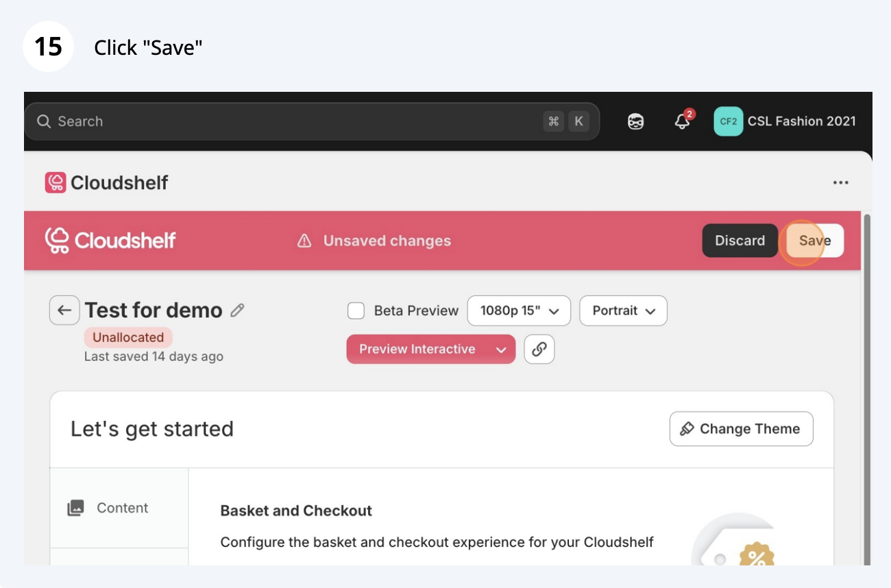Viewport: 891px width, 588px height.
Task: Click the masked face avatar icon
Action: (x=636, y=122)
